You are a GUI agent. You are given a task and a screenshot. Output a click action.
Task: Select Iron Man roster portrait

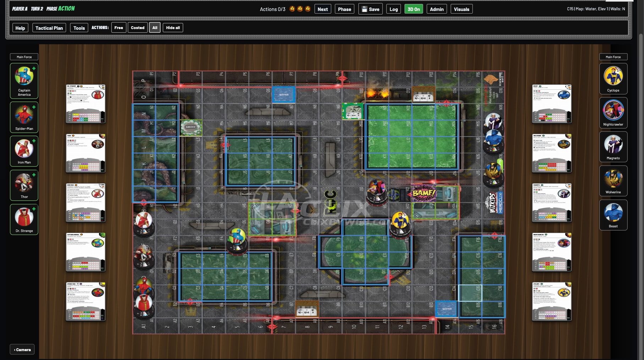point(24,151)
